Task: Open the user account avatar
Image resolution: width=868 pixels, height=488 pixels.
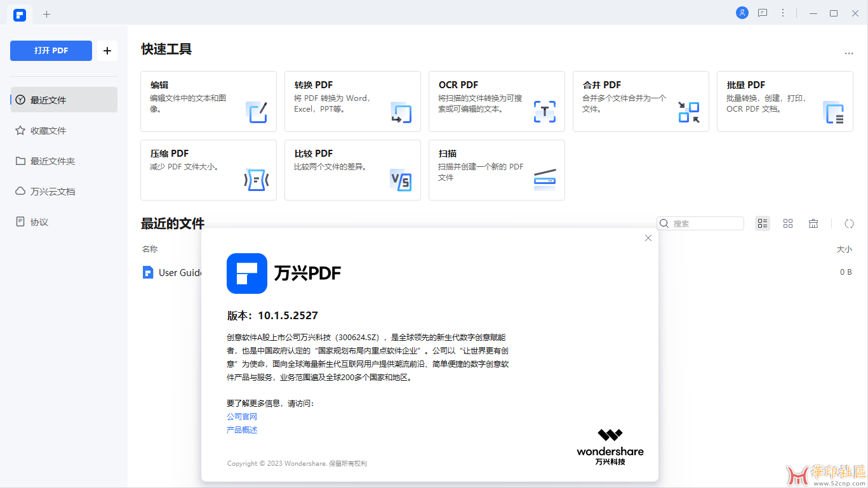Action: pos(742,13)
